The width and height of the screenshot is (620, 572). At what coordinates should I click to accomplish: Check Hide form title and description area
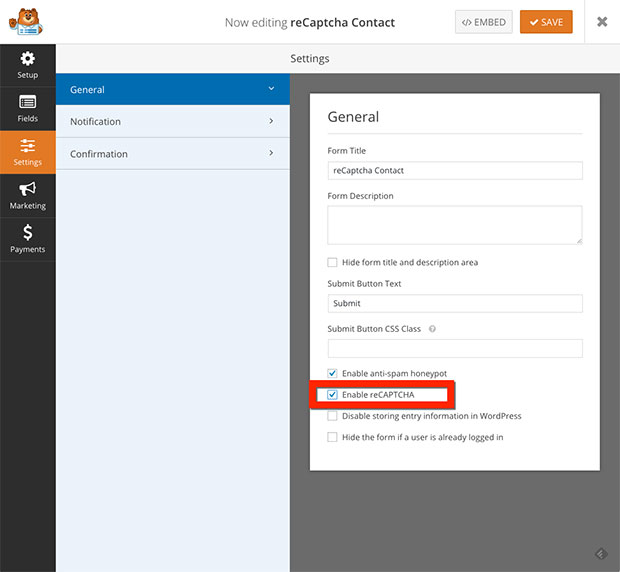332,262
